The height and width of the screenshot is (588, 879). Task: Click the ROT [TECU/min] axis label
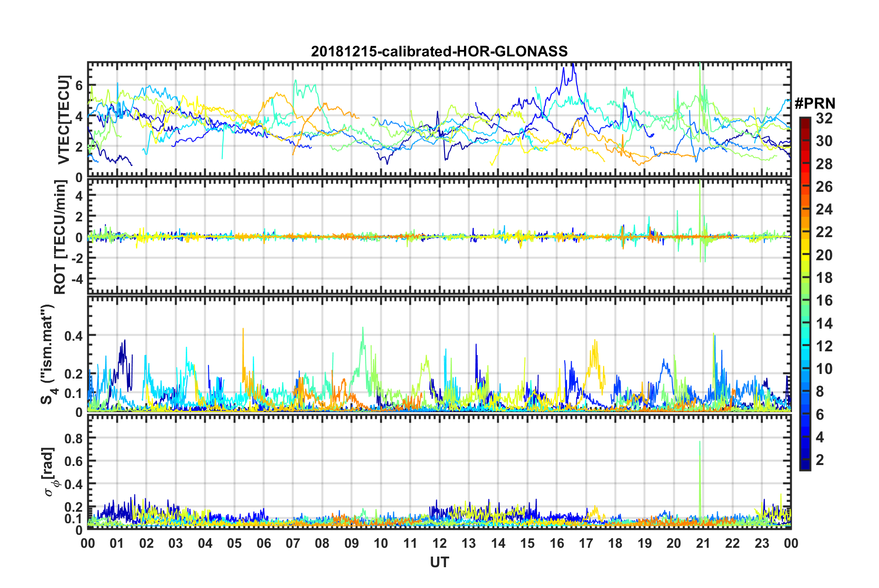[61, 237]
